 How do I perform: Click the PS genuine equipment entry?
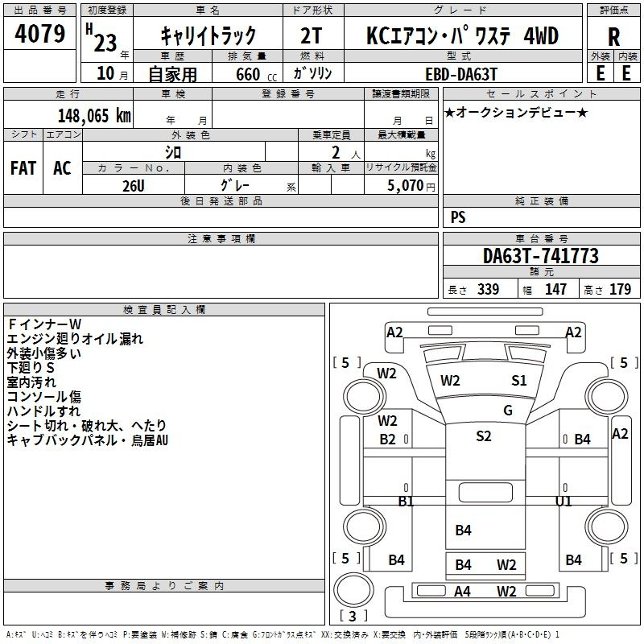[458, 217]
